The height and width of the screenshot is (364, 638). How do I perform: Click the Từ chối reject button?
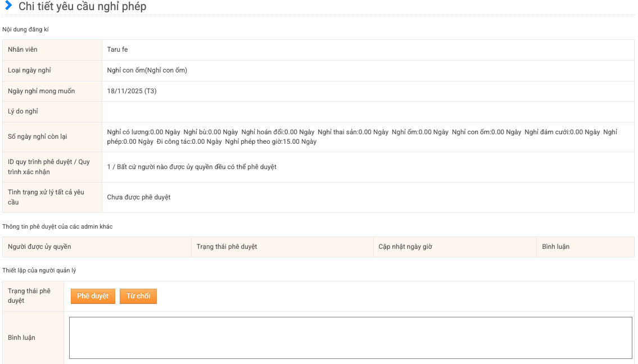tap(138, 296)
